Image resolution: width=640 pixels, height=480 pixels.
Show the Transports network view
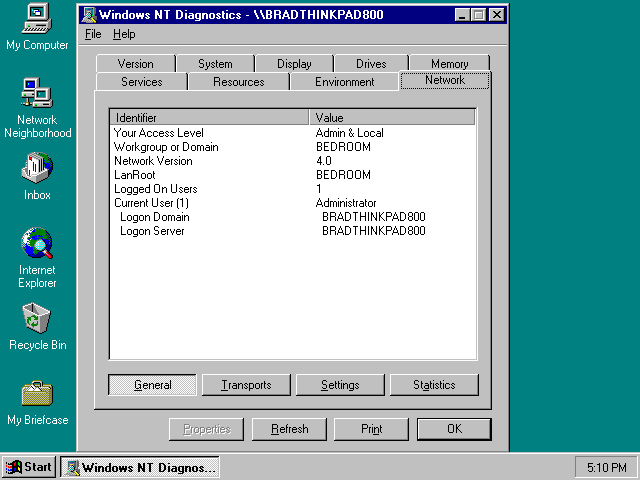(x=246, y=385)
